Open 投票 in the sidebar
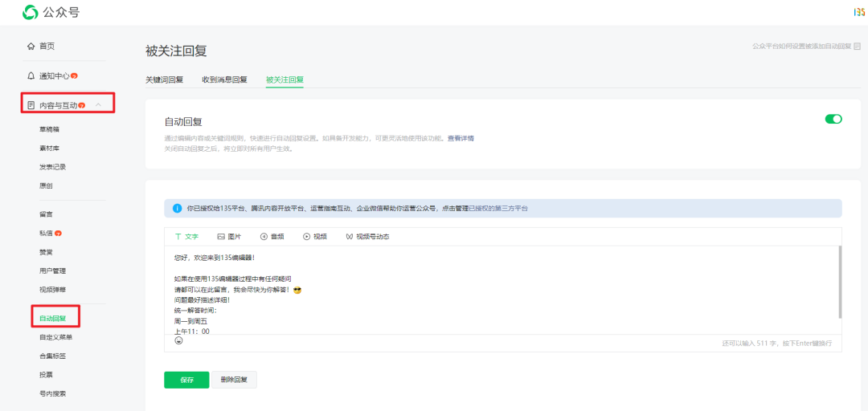 46,375
